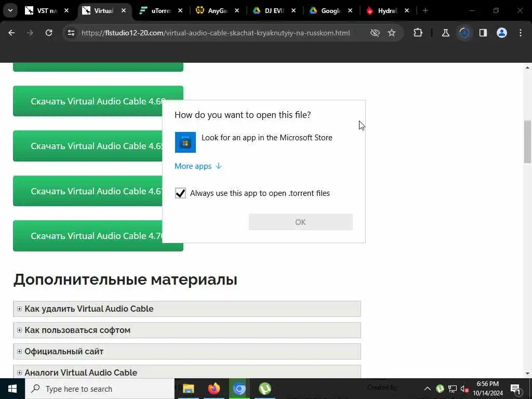The width and height of the screenshot is (532, 399).
Task: Open network status tray icon
Action: click(453, 389)
